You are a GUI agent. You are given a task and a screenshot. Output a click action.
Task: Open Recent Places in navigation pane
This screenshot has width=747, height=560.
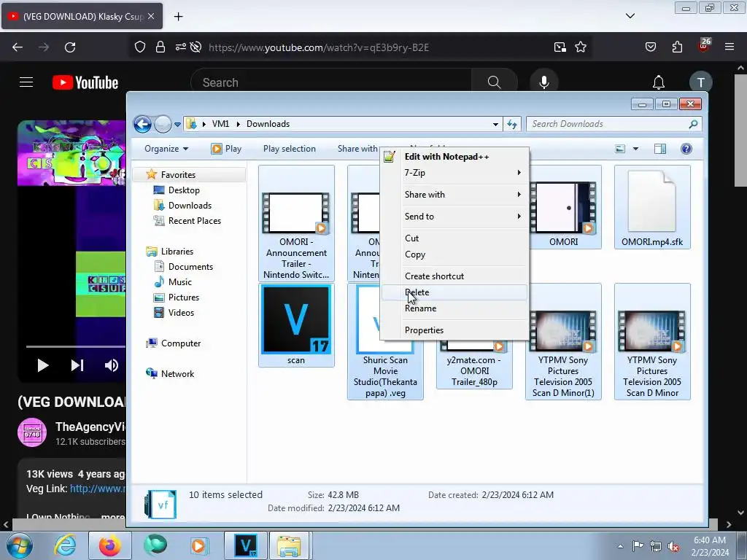click(194, 220)
